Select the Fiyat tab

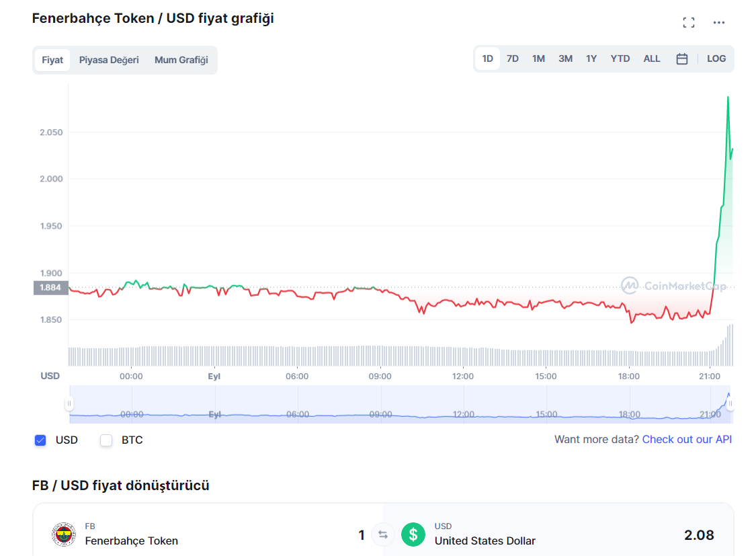52,60
